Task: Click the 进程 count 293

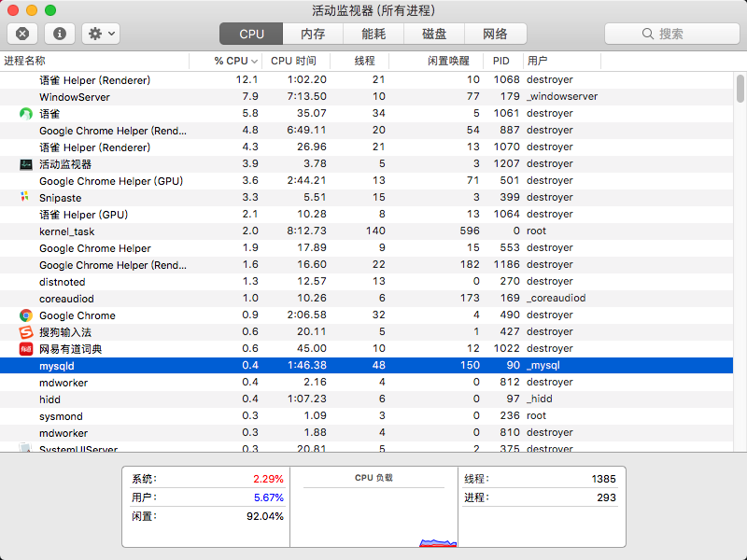Action: coord(606,497)
